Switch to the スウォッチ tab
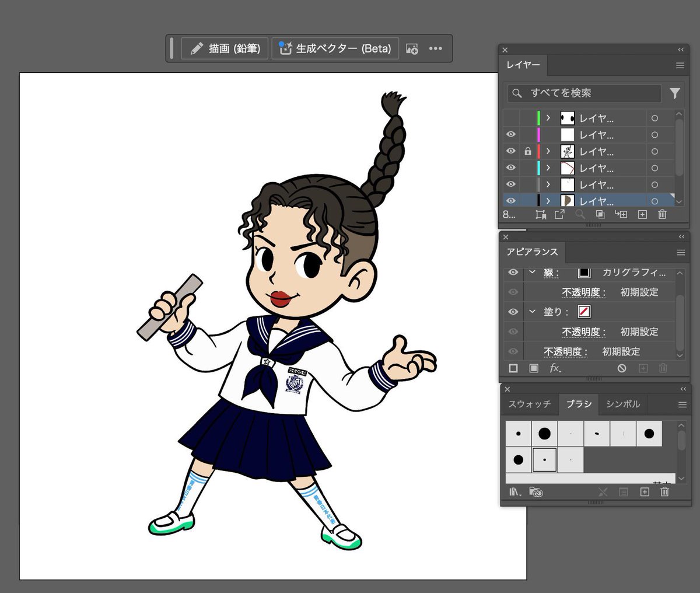Screen dimensions: 700x593 pos(529,404)
